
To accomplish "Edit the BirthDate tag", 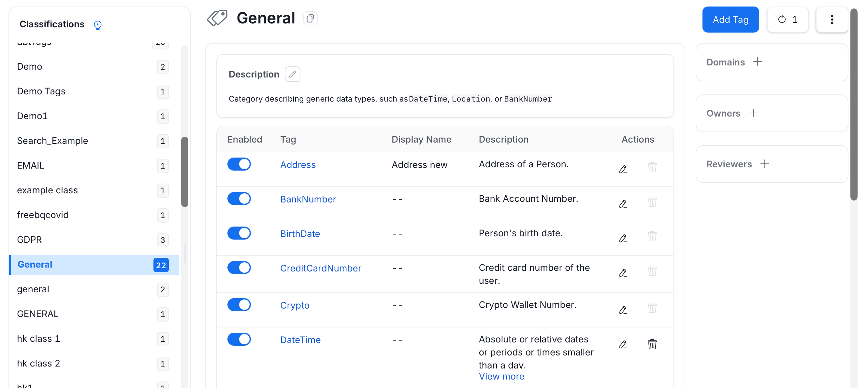I will click(623, 238).
